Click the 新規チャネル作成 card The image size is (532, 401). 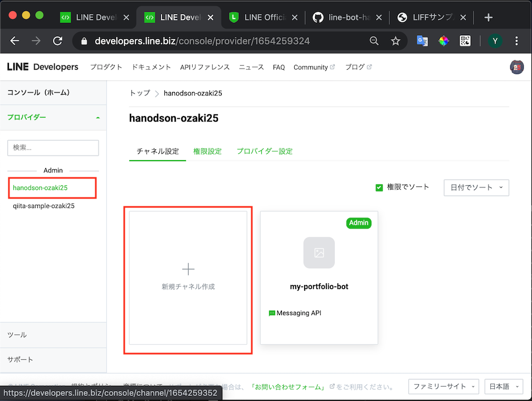(x=188, y=278)
